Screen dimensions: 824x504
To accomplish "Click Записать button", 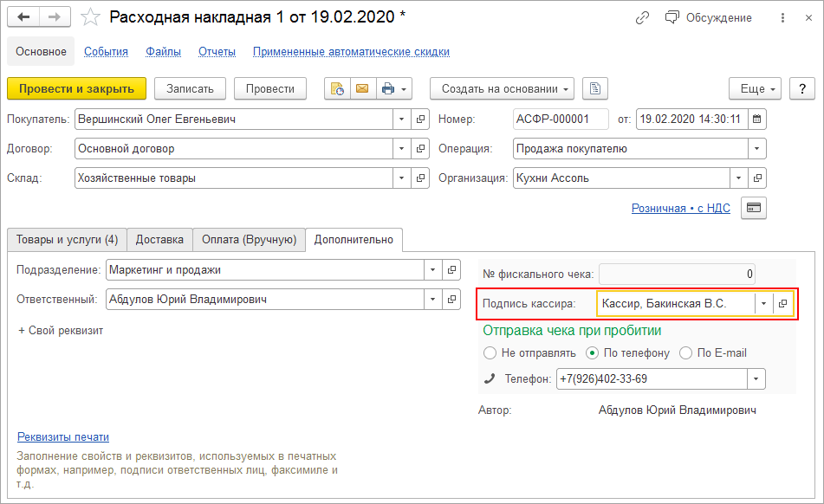I will click(x=191, y=88).
